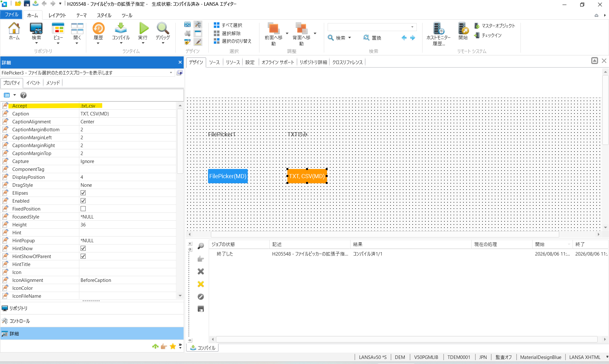Expand the デバッグ dropdown arrow
The image size is (609, 364).
(163, 43)
